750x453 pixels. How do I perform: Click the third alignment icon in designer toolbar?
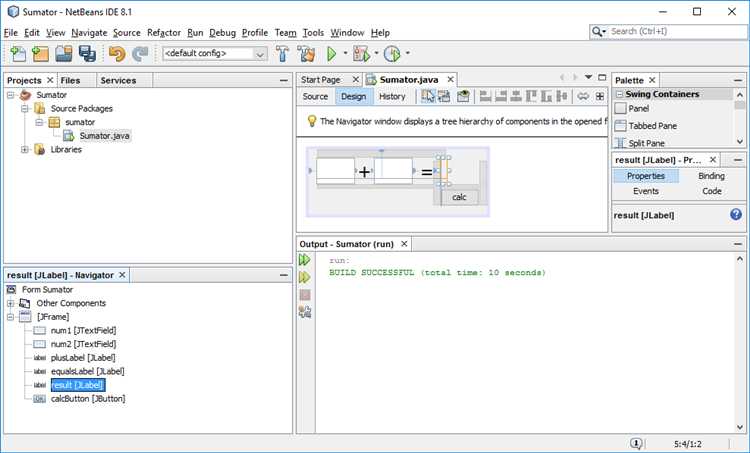[516, 96]
